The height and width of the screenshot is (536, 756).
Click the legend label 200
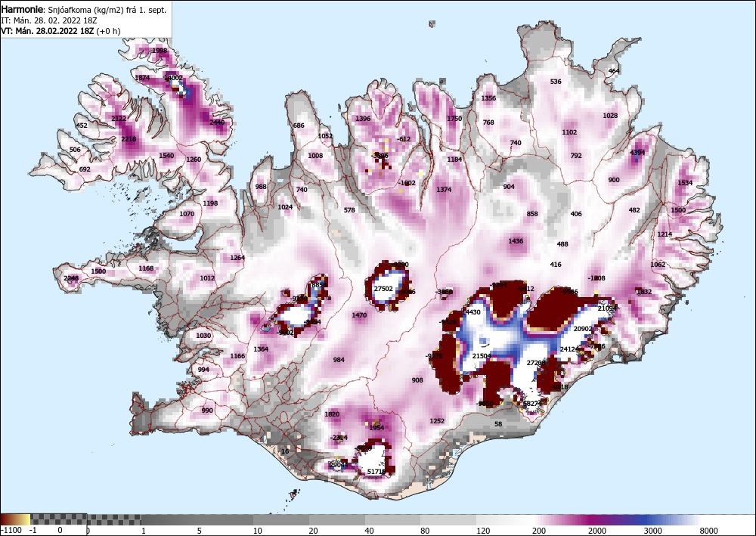[539, 531]
